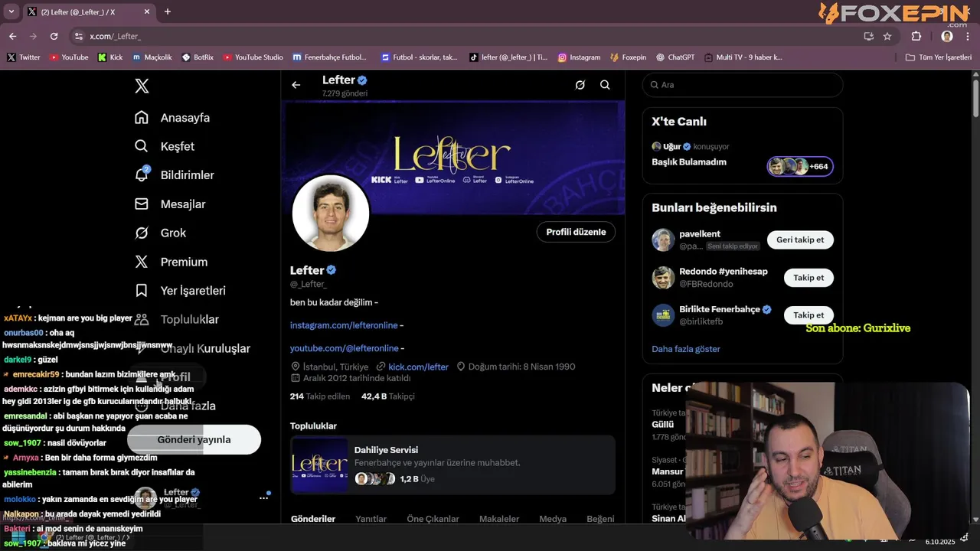
Task: Open kick.com/lefter link
Action: point(418,367)
